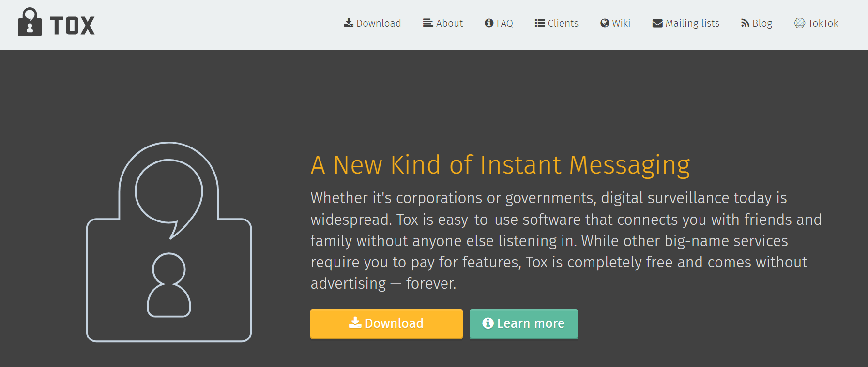Click the Clients list icon
868x367 pixels.
click(540, 23)
